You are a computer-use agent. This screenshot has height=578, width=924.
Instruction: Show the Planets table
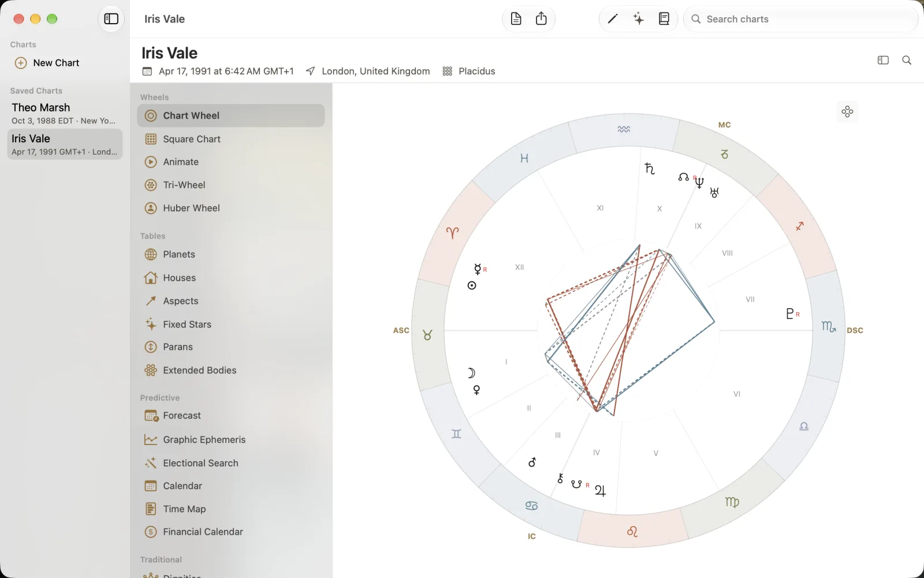[231, 254]
